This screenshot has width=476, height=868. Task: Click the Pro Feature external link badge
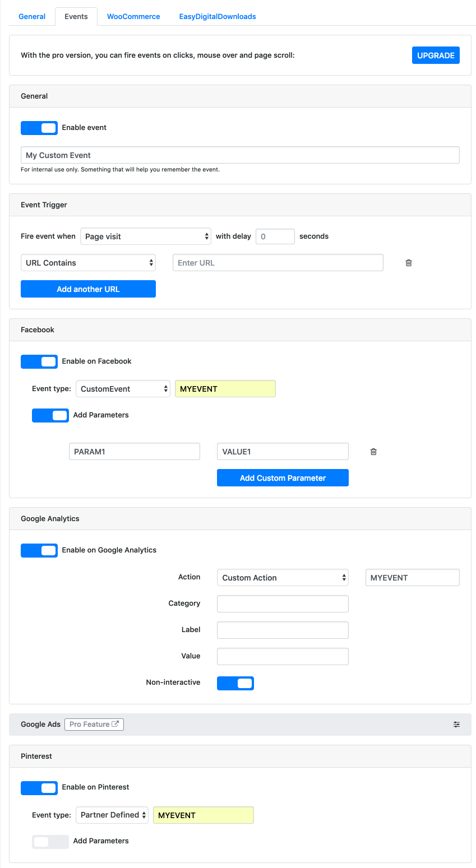coord(94,725)
